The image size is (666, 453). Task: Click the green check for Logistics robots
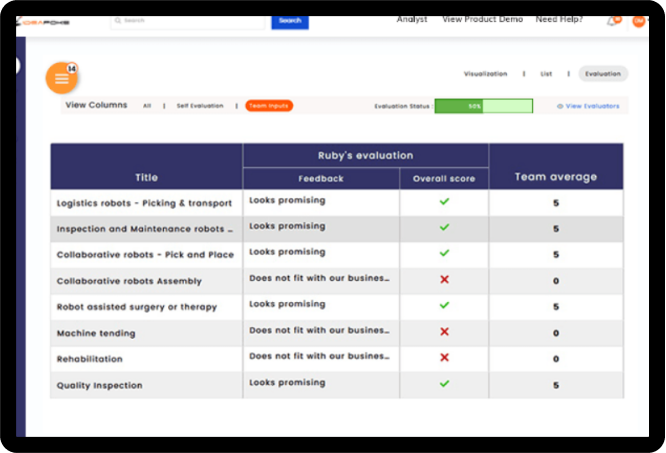444,201
